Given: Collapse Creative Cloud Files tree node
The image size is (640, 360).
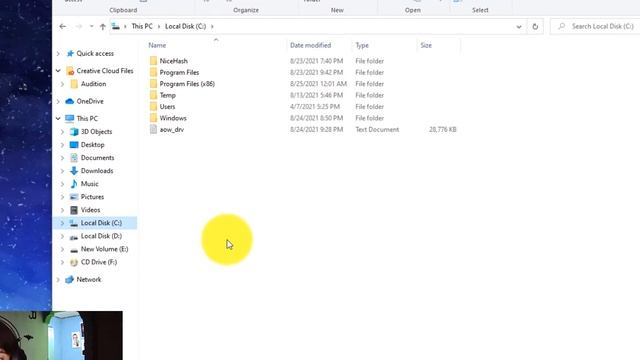Looking at the screenshot, I should point(58,71).
